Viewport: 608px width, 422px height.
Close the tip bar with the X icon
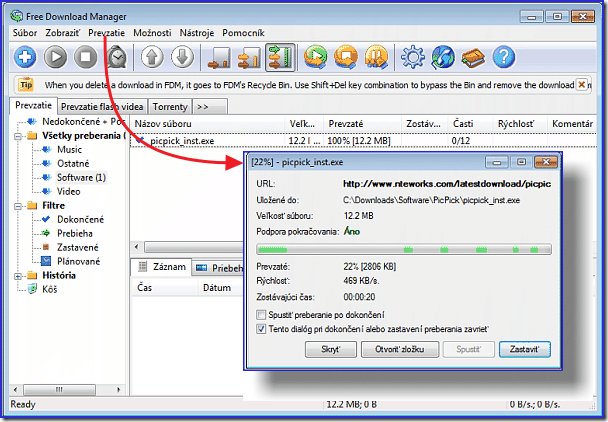click(x=582, y=84)
